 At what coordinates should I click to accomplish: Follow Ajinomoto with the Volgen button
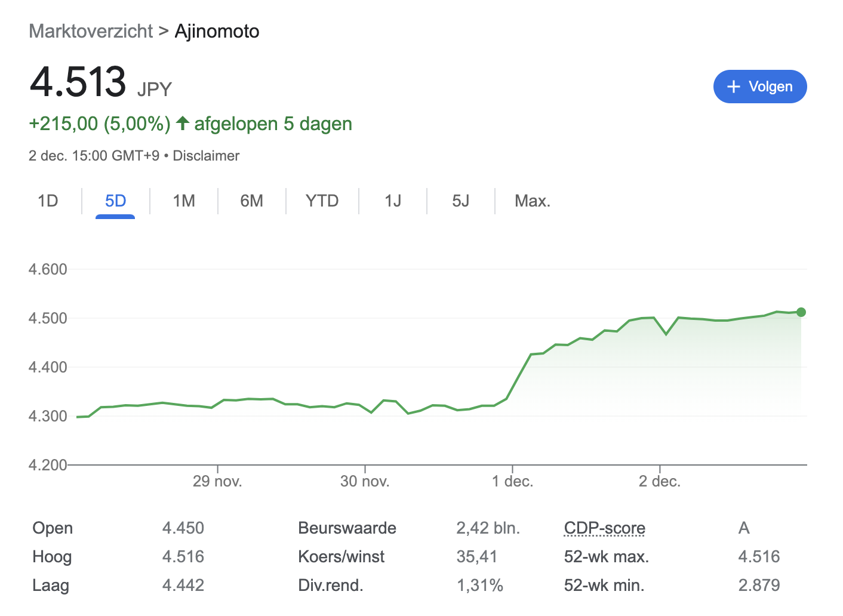pos(759,87)
